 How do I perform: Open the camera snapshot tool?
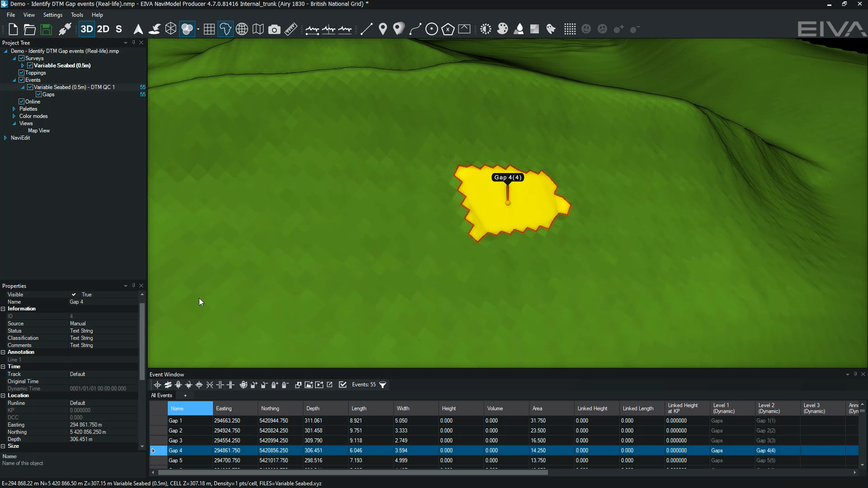tap(274, 28)
